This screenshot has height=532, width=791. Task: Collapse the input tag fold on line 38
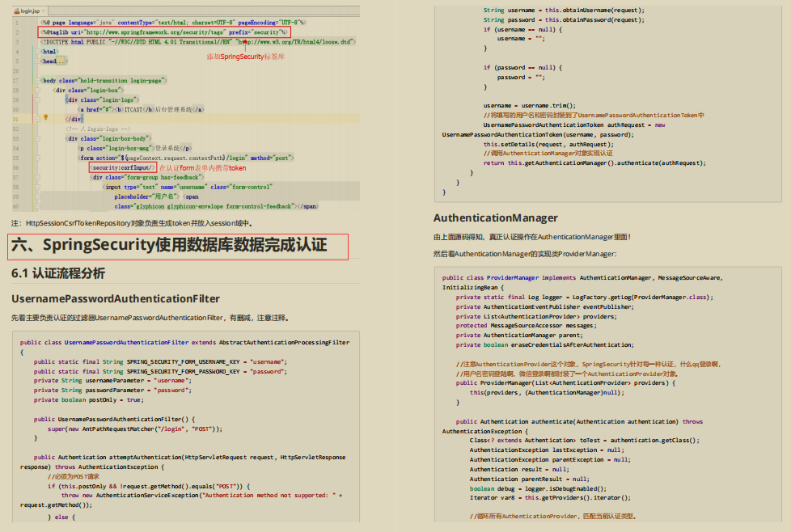coord(37,187)
